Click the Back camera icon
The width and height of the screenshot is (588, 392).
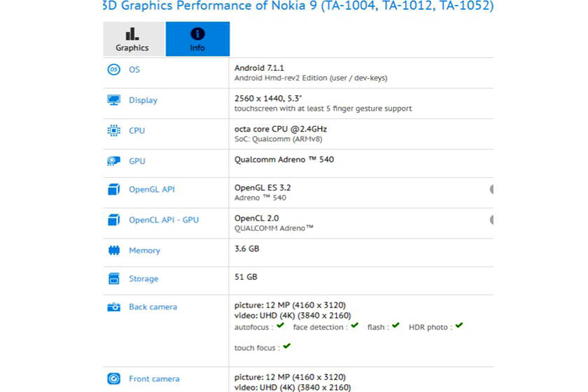[114, 307]
